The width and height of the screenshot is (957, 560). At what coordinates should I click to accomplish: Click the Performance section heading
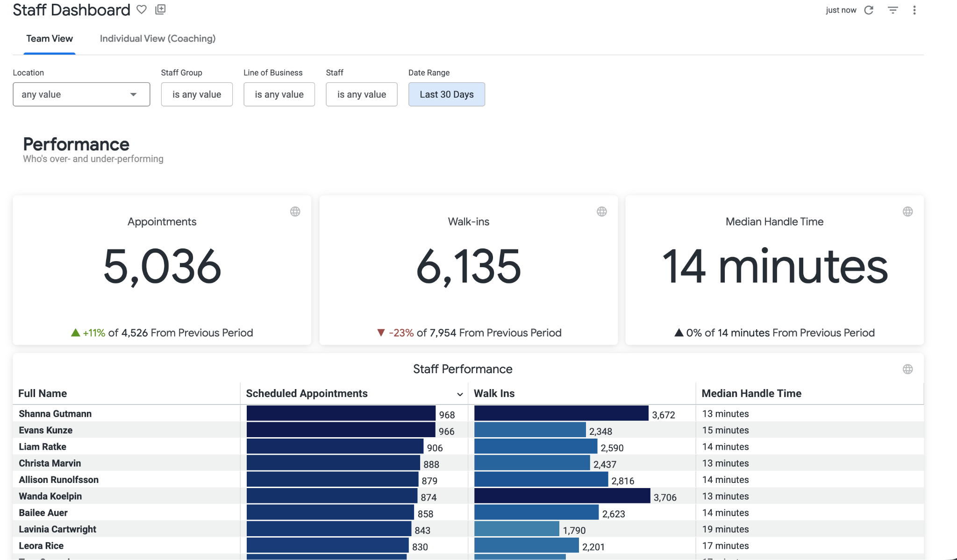click(x=76, y=144)
